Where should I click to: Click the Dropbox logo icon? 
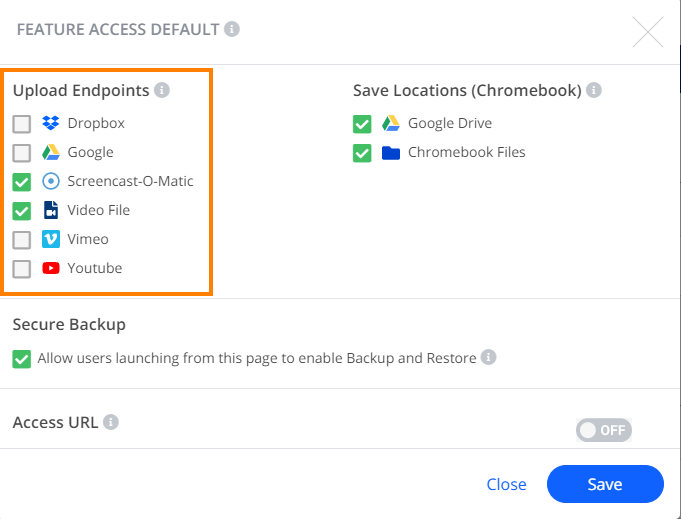[51, 123]
